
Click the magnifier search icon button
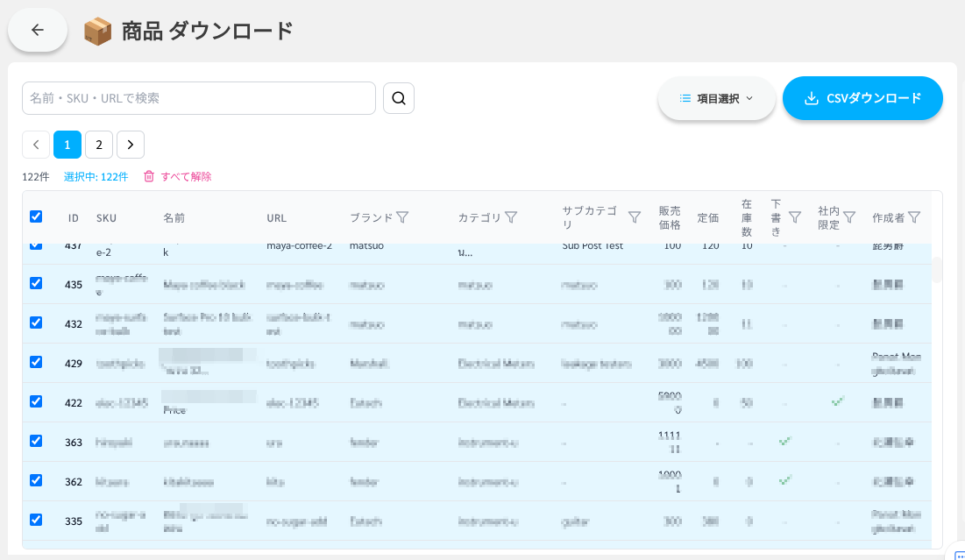(x=399, y=98)
